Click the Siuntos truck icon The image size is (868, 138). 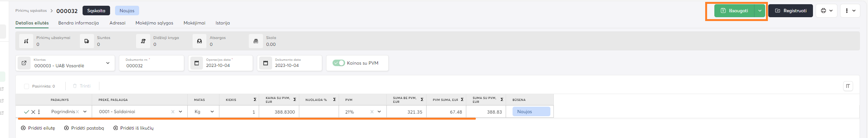tap(87, 41)
